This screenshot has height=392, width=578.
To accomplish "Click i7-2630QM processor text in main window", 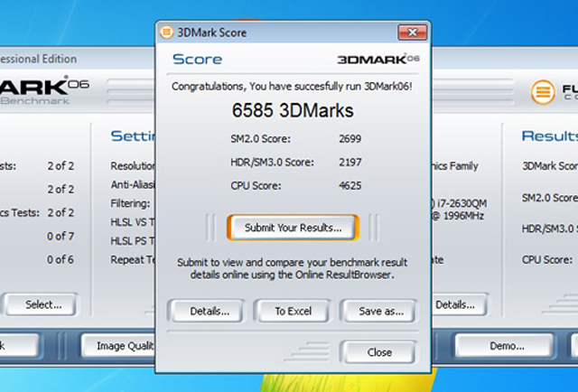I will [461, 203].
